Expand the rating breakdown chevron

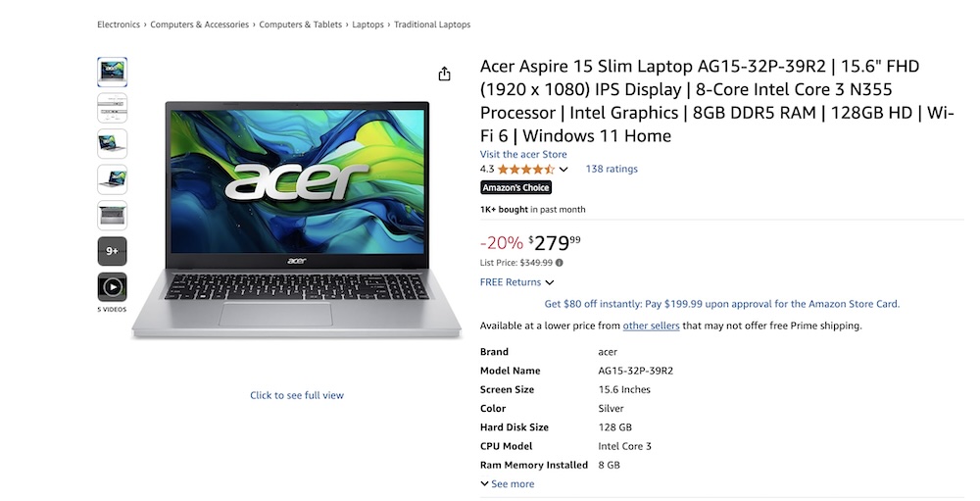tap(563, 170)
